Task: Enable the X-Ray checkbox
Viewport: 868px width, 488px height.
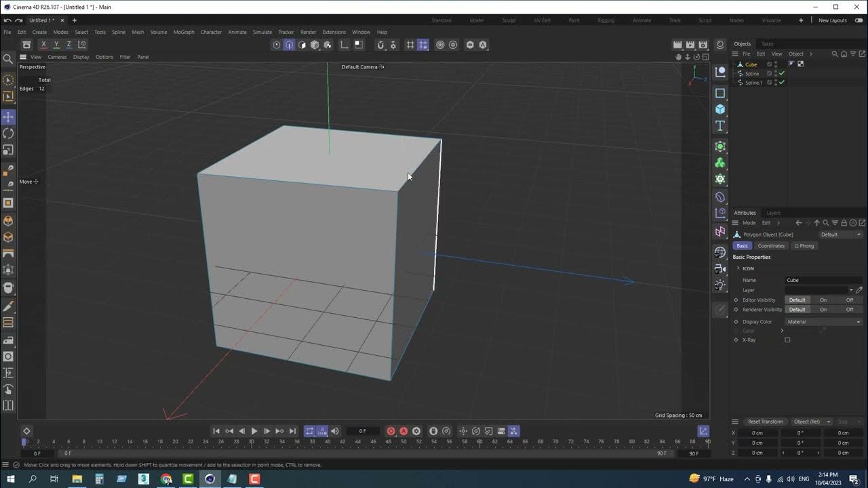Action: click(787, 340)
